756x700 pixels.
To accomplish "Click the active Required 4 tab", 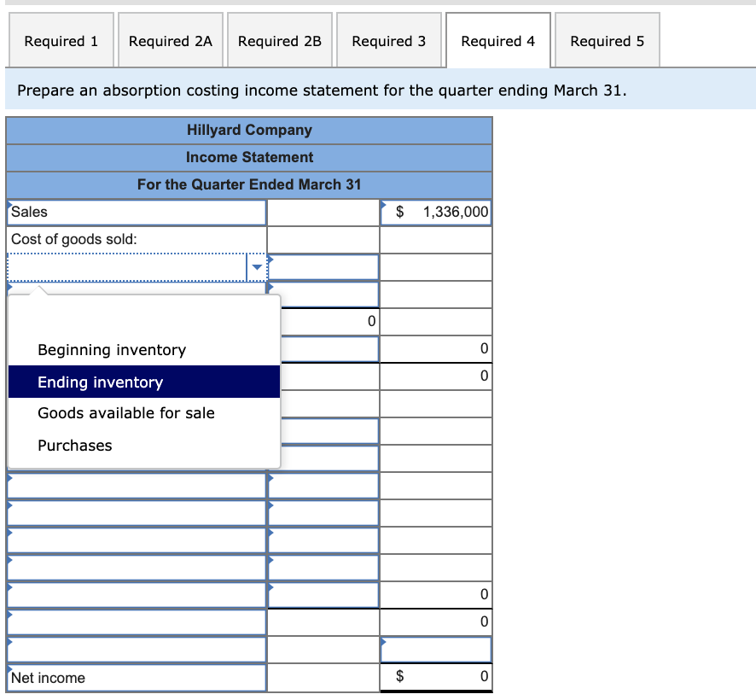I will pyautogui.click(x=497, y=40).
